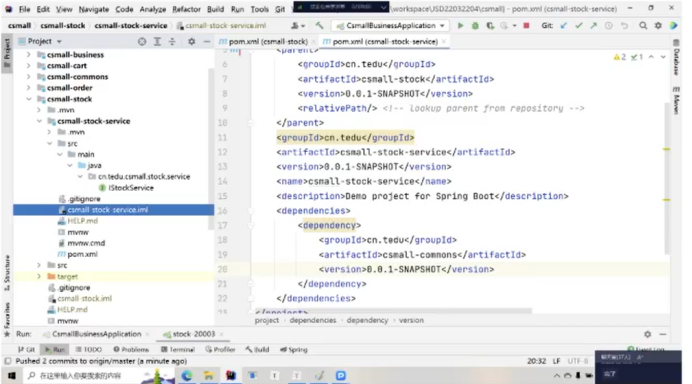Expand csmall-order module node

point(29,88)
